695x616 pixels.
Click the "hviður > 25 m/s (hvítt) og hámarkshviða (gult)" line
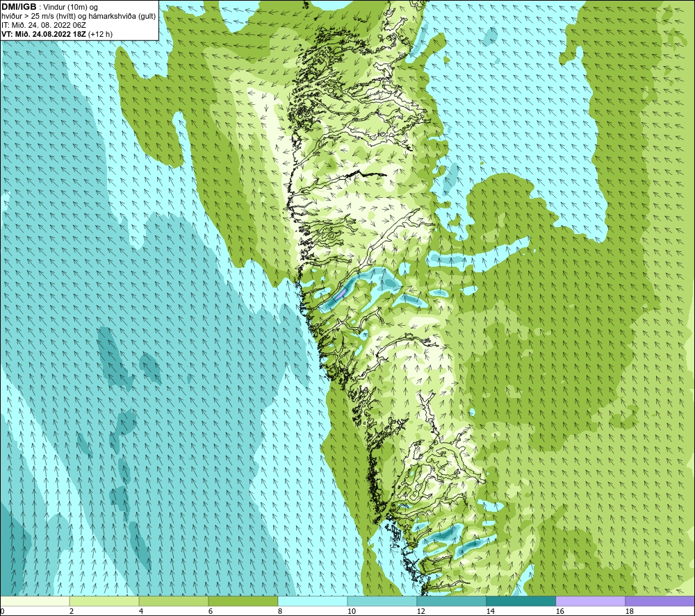[x=79, y=17]
